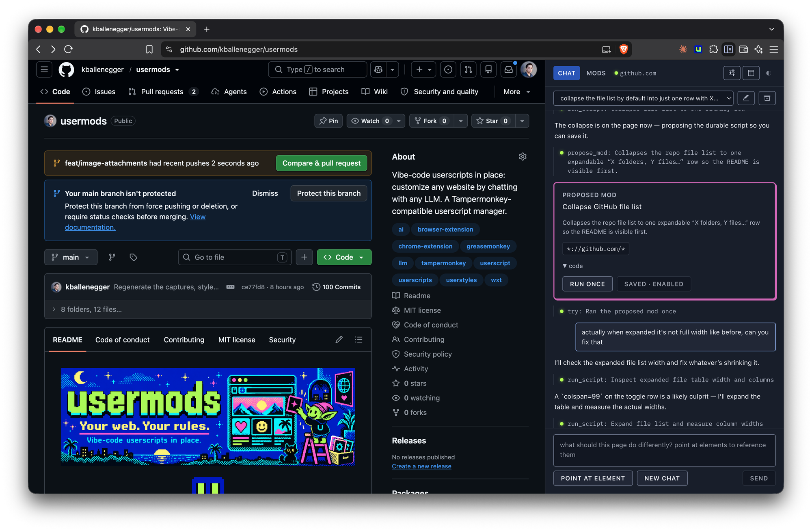The height and width of the screenshot is (531, 812).
Task: Bookmark this page in the toolbar
Action: coord(149,49)
